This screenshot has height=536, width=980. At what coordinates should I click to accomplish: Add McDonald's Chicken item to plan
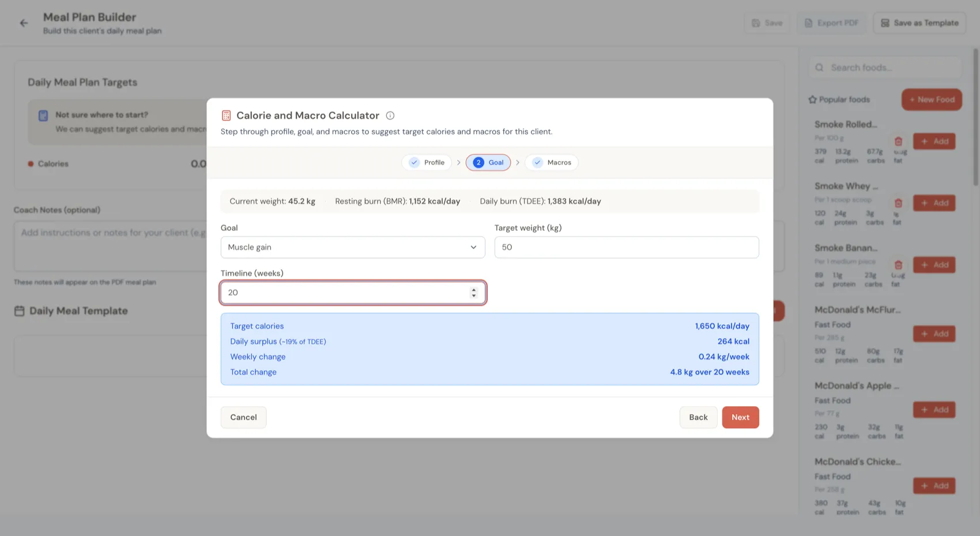click(x=934, y=486)
